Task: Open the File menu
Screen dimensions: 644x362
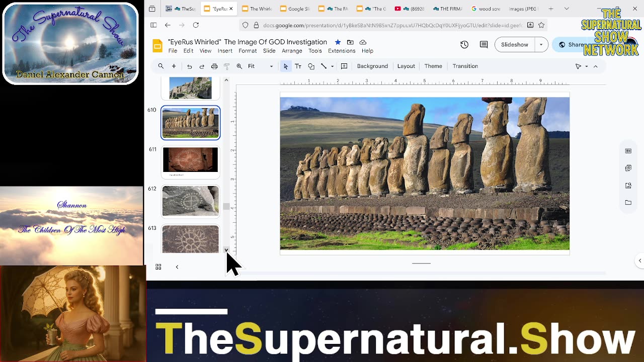Action: click(173, 51)
